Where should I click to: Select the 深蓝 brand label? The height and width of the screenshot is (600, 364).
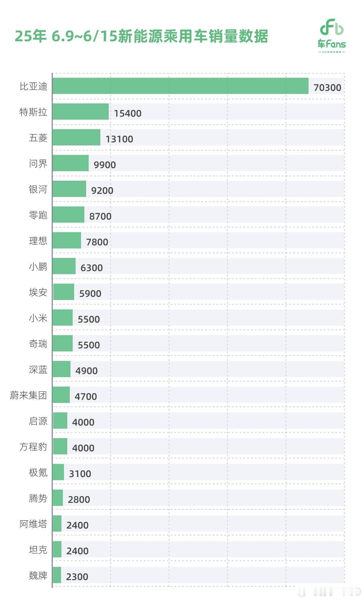point(38,370)
